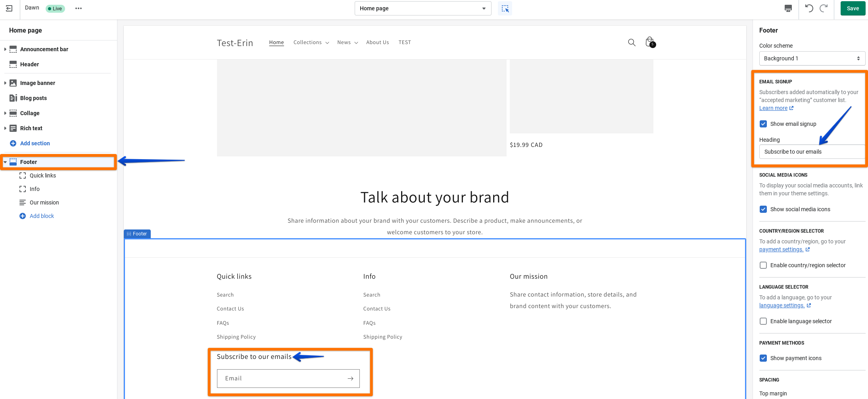
Task: Enable country/region selector checkbox
Action: coord(763,265)
